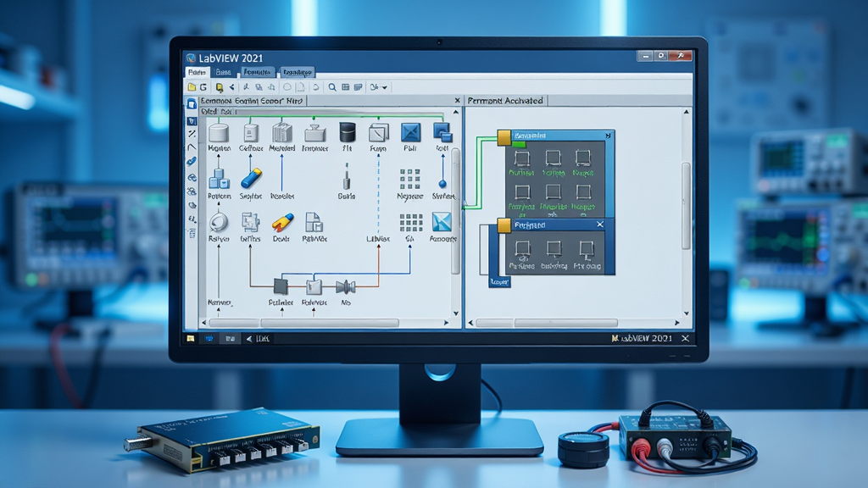The width and height of the screenshot is (868, 488).
Task: Click the blue ball pin node in the palette
Action: click(x=442, y=184)
